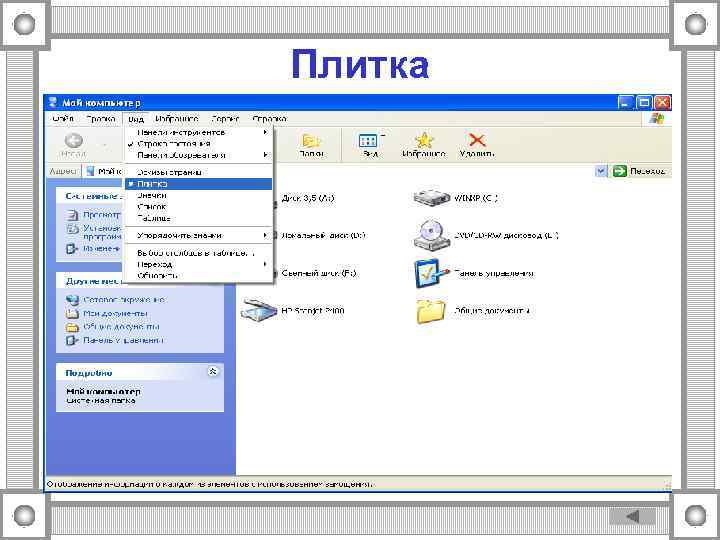Image resolution: width=720 pixels, height=540 pixels.
Task: Click the My Computer title bar icon
Action: 54,102
